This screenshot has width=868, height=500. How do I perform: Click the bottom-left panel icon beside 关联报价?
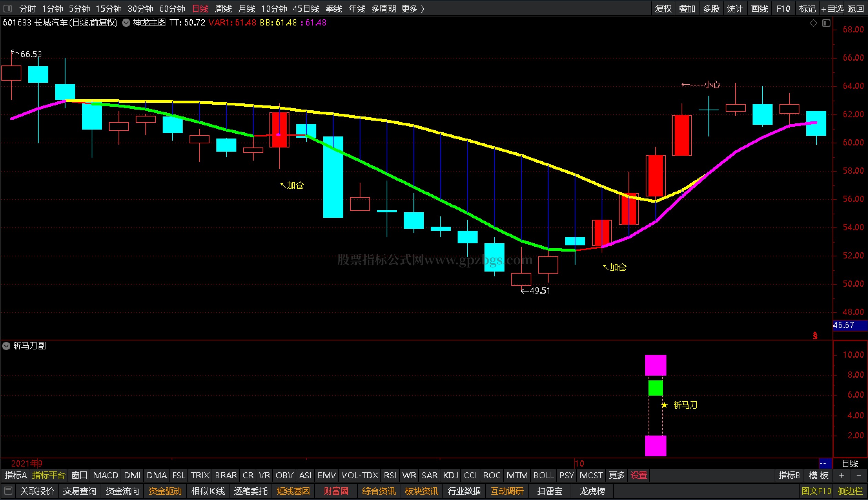8,491
